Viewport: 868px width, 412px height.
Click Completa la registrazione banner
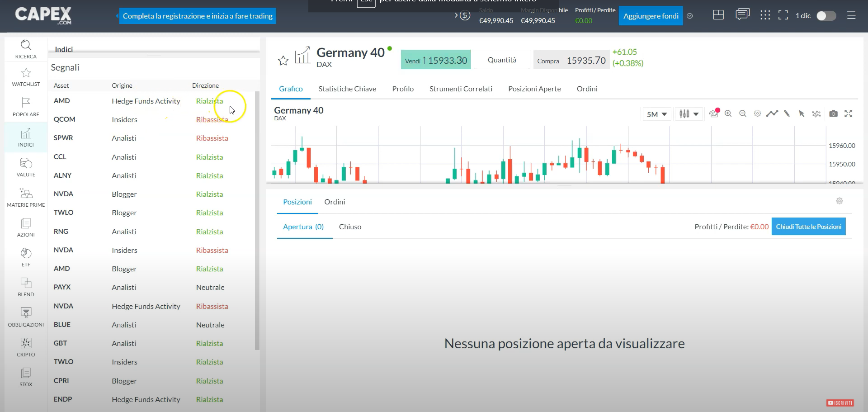point(198,16)
